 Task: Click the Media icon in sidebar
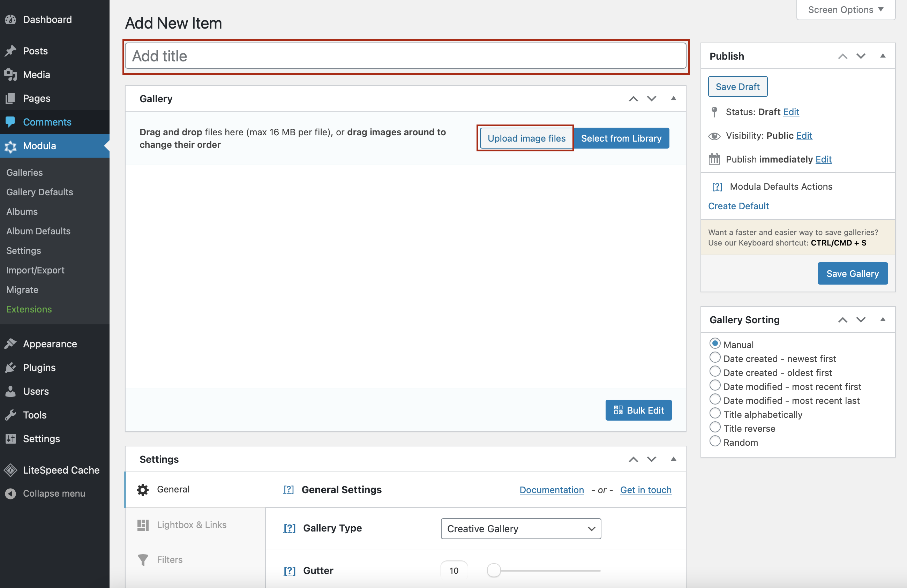[x=10, y=73]
